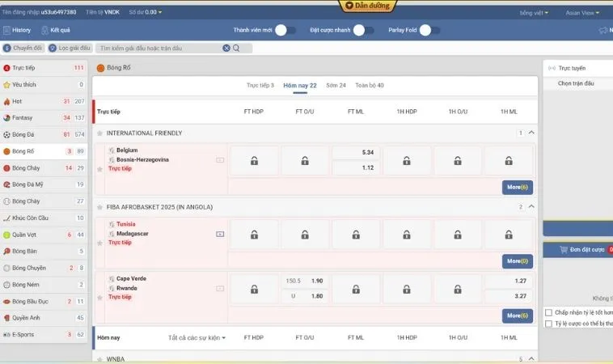Open Kết quả results icon

(x=44, y=30)
